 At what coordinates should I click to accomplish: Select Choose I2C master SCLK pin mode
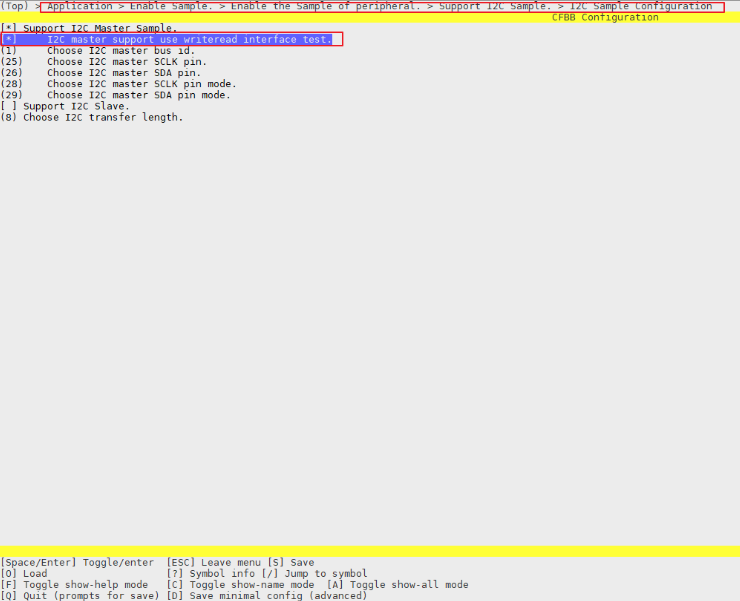click(x=141, y=84)
